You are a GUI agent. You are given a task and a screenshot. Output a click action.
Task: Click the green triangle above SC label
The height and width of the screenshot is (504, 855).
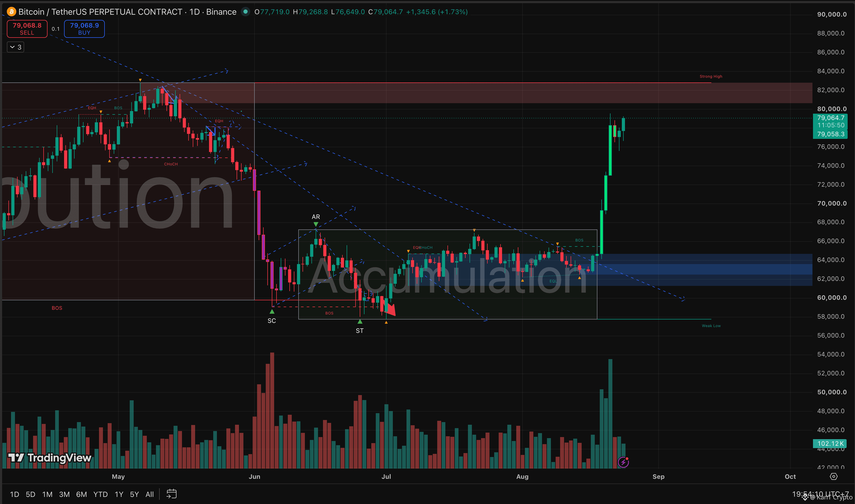(x=272, y=311)
